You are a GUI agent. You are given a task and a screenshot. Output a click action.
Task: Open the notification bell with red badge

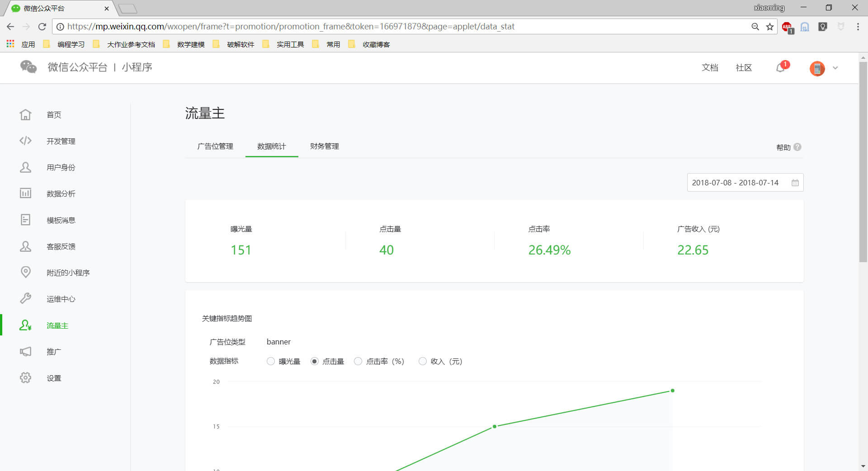click(781, 67)
